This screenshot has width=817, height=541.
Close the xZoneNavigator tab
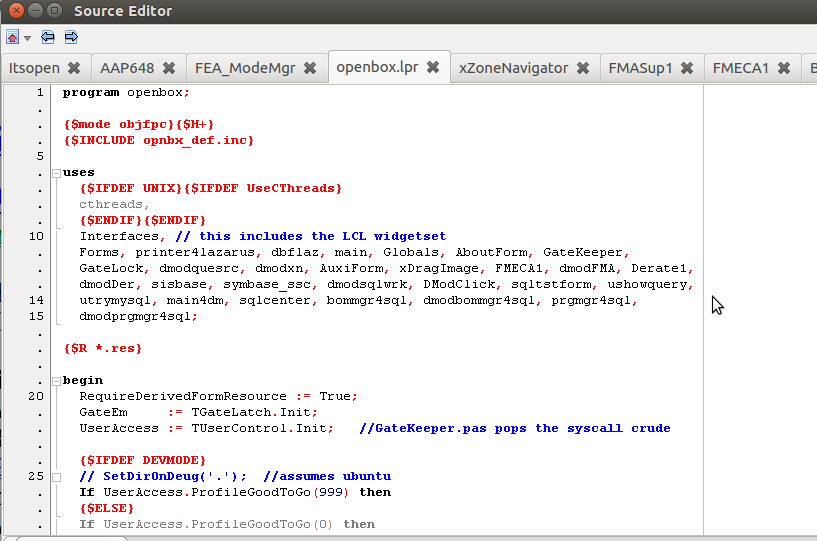tap(583, 69)
